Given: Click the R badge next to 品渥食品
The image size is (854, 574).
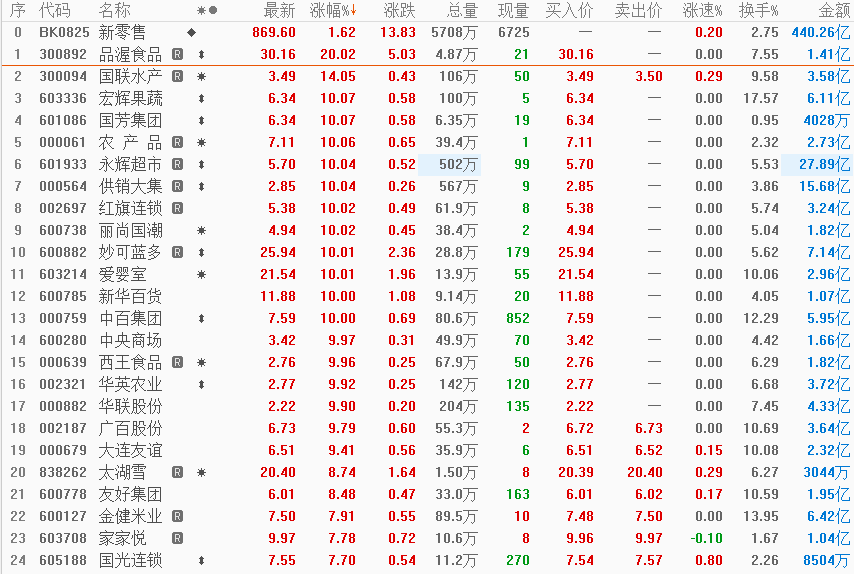Looking at the screenshot, I should (178, 54).
